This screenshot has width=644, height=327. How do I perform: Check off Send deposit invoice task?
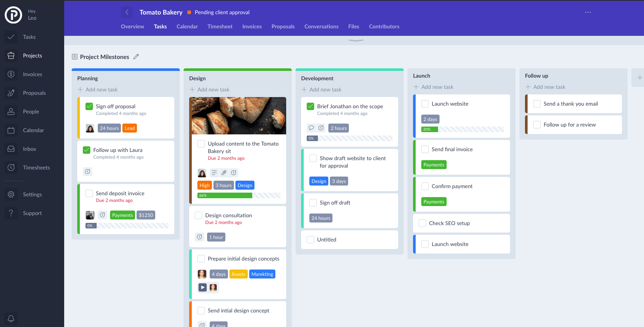point(89,193)
